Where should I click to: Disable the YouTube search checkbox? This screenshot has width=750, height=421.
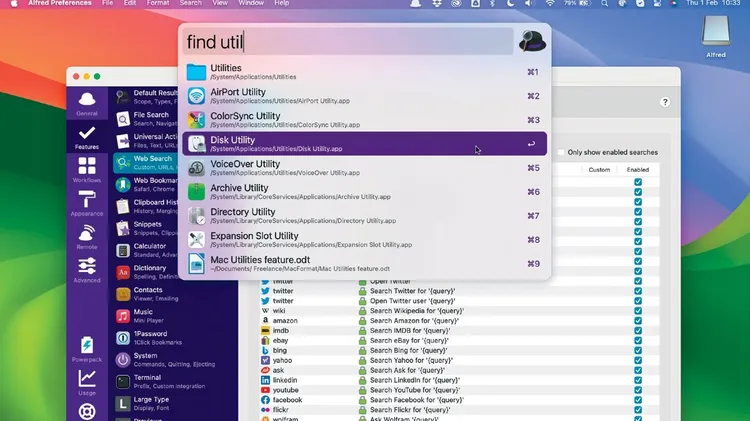(638, 390)
